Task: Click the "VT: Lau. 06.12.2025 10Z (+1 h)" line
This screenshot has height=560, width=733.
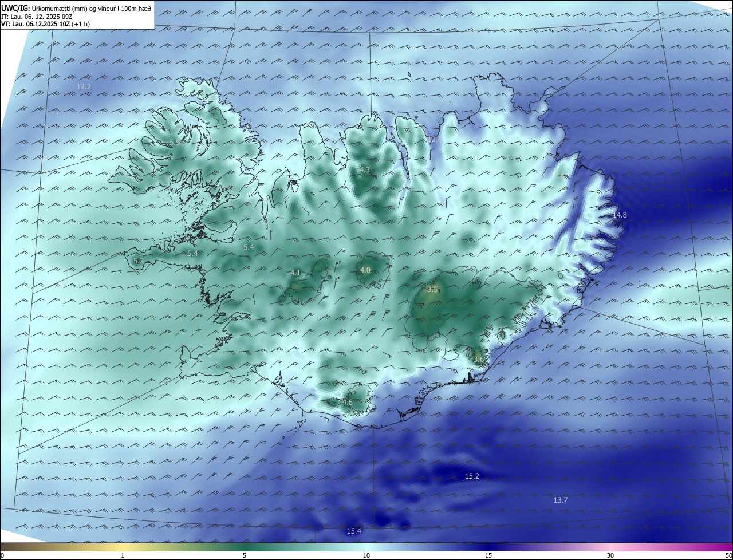Action: click(x=46, y=24)
